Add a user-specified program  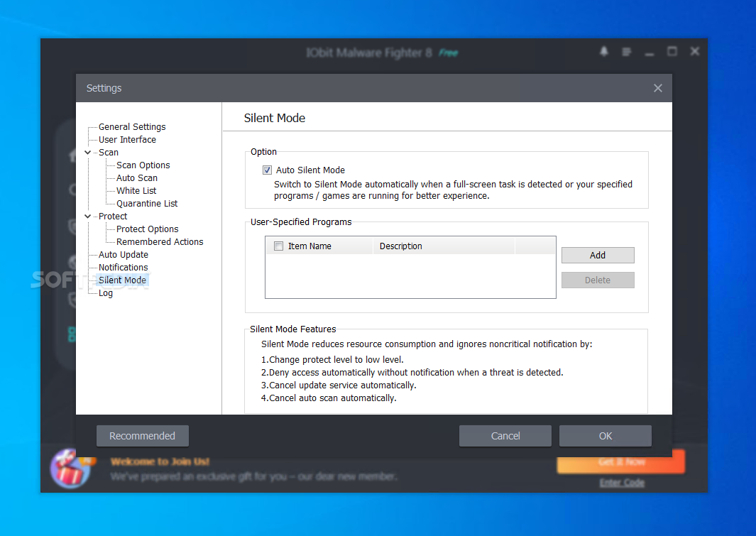tap(598, 256)
